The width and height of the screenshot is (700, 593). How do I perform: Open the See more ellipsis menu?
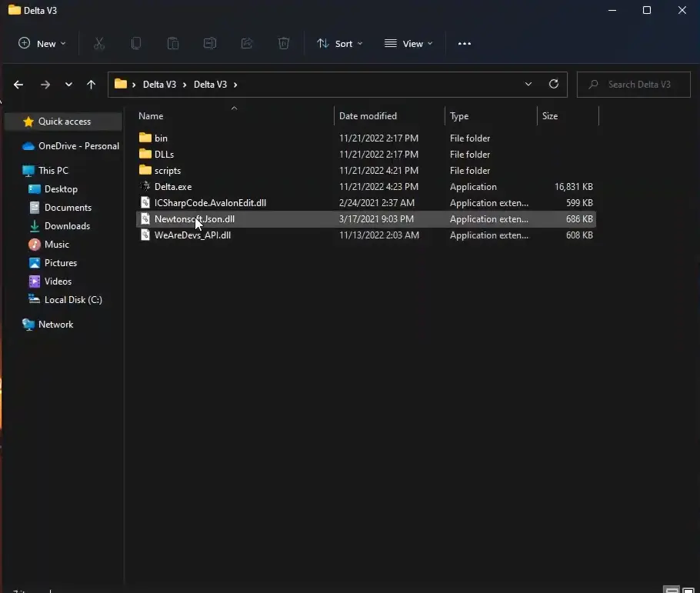pyautogui.click(x=465, y=44)
